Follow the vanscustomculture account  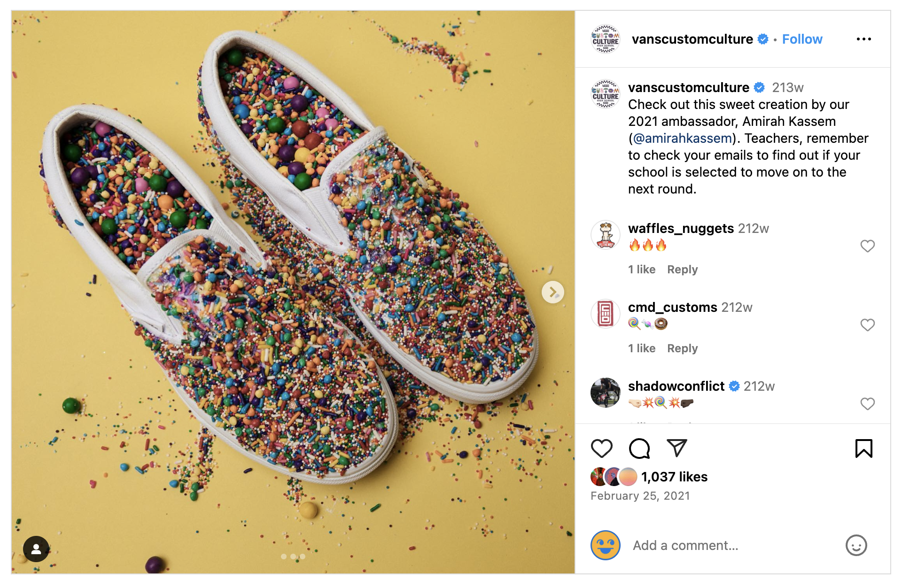(x=802, y=39)
